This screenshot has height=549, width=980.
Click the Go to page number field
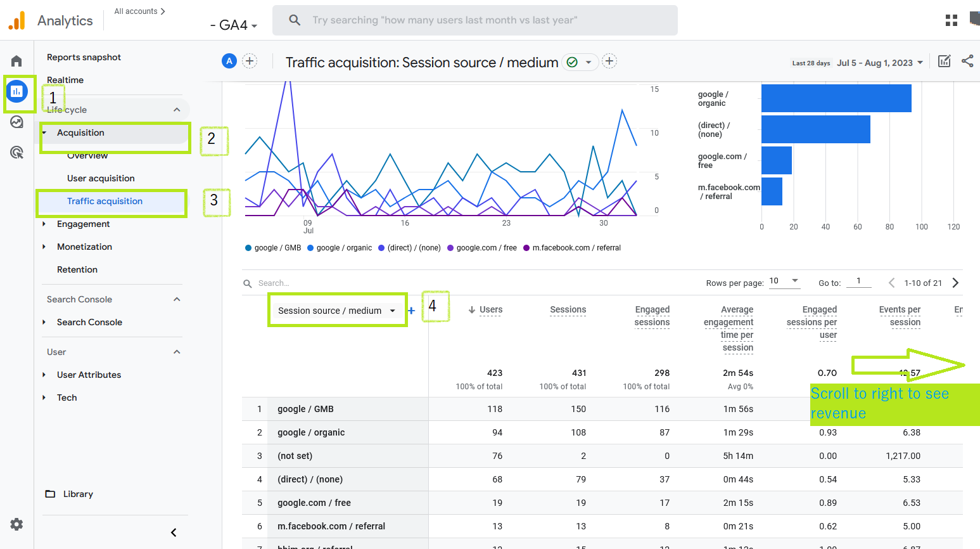tap(858, 281)
